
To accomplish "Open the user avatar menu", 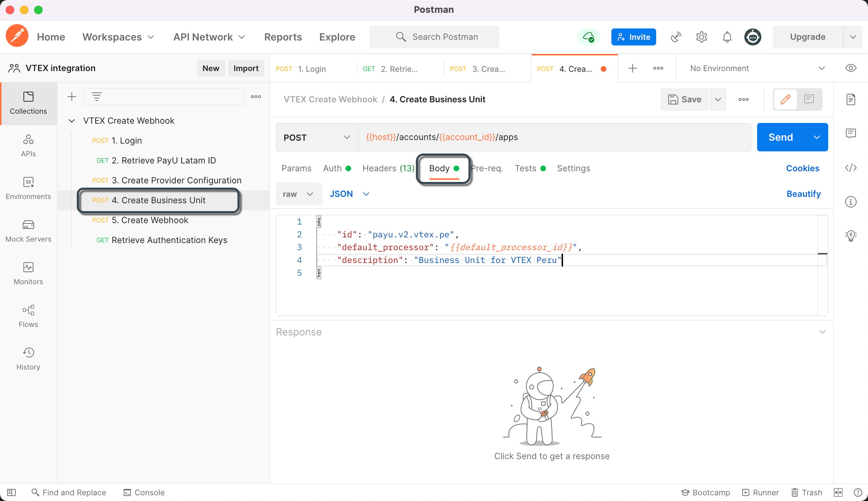I will pyautogui.click(x=752, y=37).
